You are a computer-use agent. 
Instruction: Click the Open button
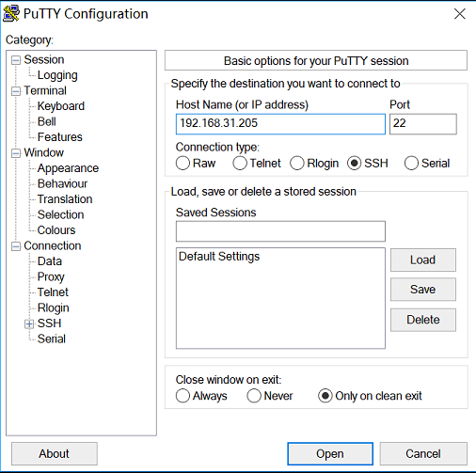pos(330,453)
